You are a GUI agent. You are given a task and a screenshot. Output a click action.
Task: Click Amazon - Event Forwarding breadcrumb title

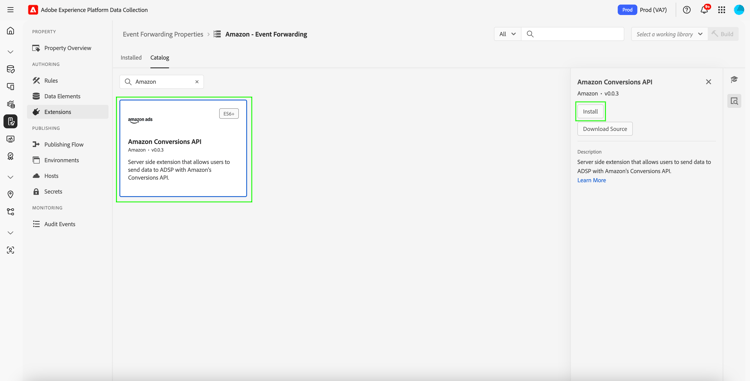[266, 34]
